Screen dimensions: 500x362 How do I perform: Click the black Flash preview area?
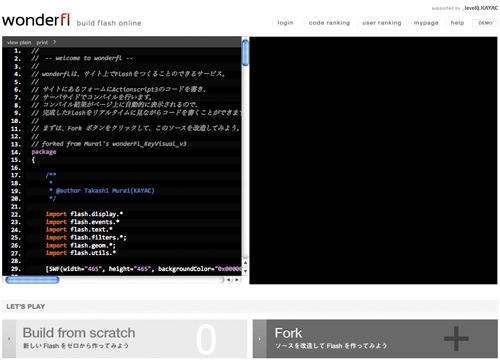coord(373,160)
